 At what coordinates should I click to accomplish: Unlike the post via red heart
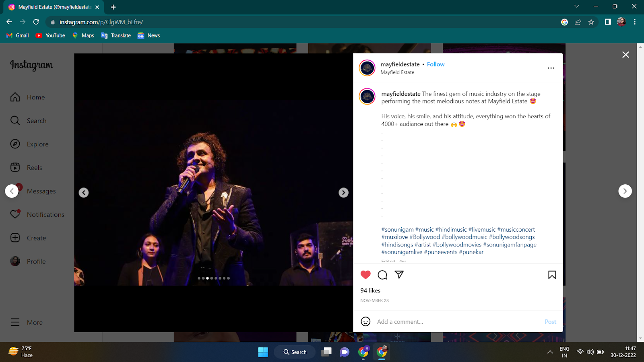pyautogui.click(x=365, y=275)
